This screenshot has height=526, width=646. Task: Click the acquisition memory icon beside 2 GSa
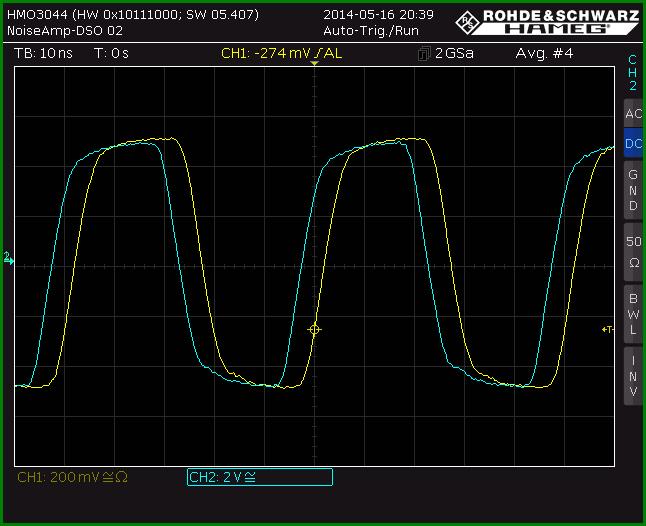coord(424,54)
